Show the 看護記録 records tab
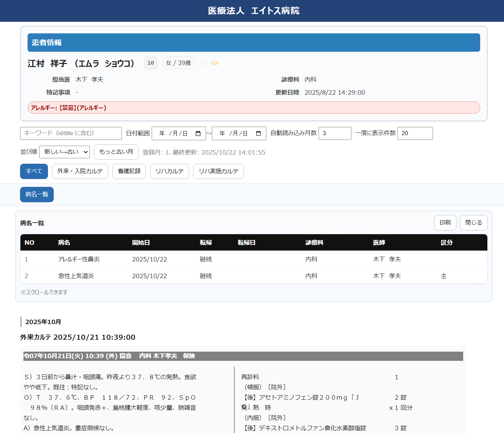This screenshot has width=504, height=433. pyautogui.click(x=129, y=171)
